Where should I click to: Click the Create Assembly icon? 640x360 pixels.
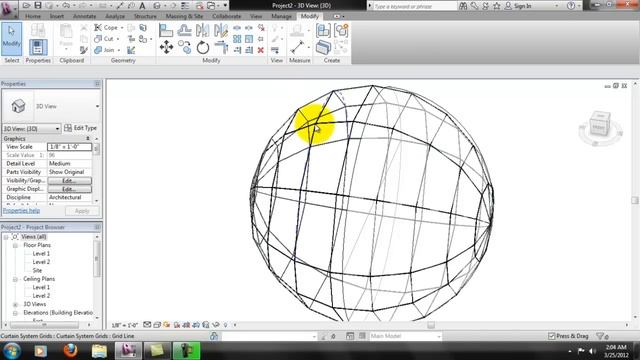click(x=323, y=30)
